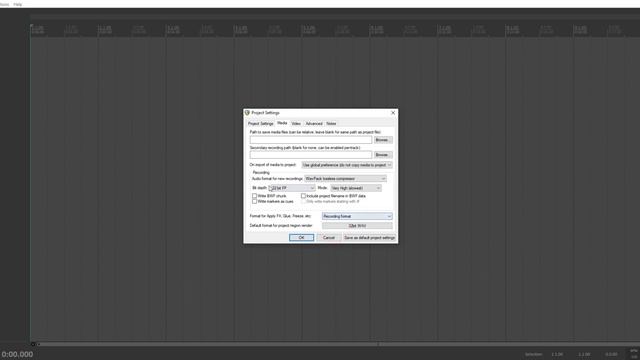Viewport: 640px width, 360px height.
Task: Switch to the Media tab
Action: click(282, 123)
